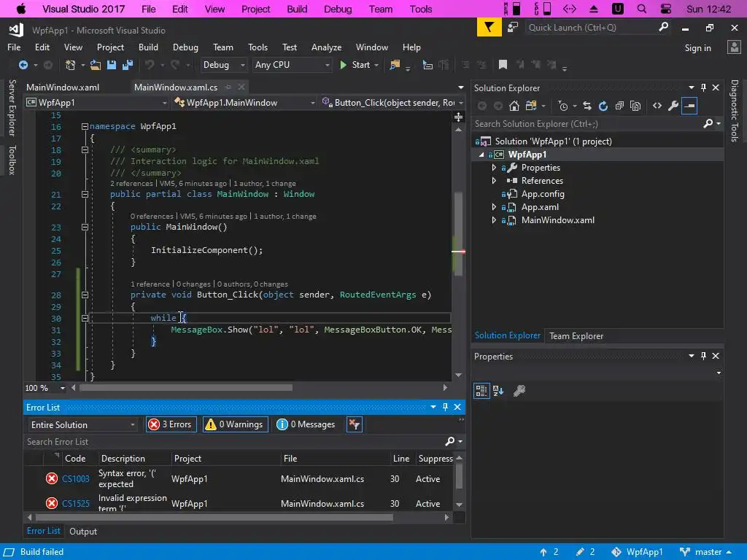Viewport: 747px width, 560px height.
Task: Toggle a bookmark using the bookmark icon
Action: [503, 65]
